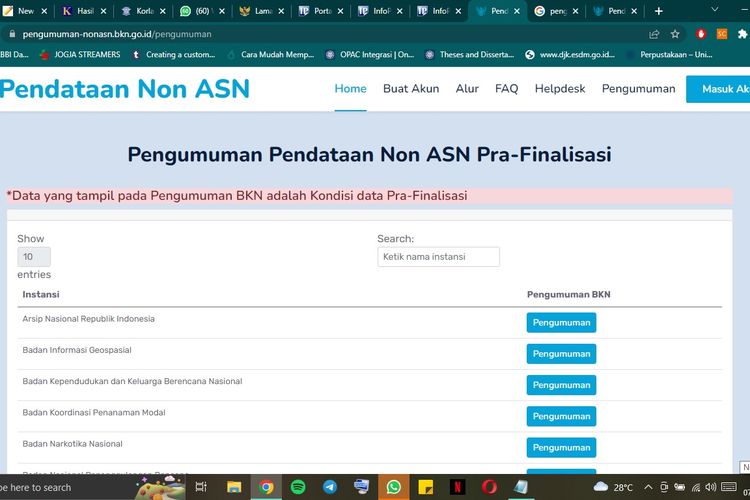Screen dimensions: 750x500
Task: Launch Telegram from the taskbar
Action: click(329, 487)
